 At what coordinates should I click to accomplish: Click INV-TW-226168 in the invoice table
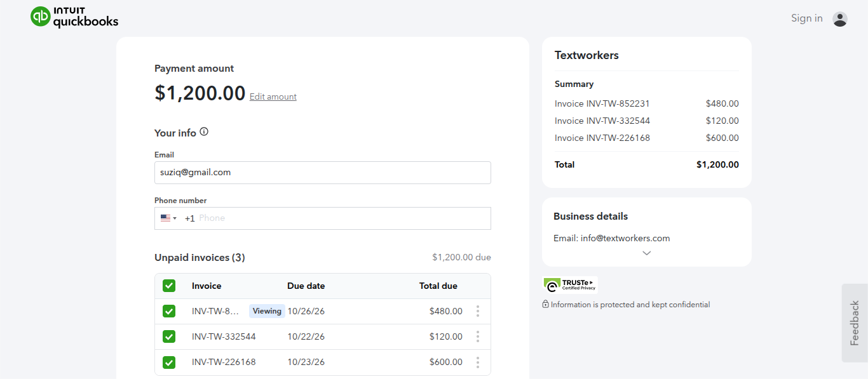pos(224,362)
